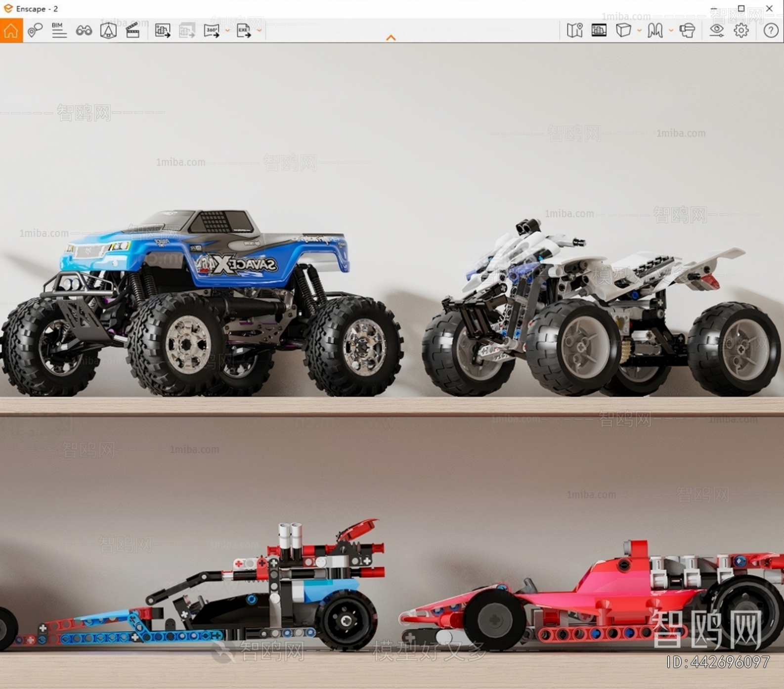The height and width of the screenshot is (689, 784).
Task: Export a 360° mono panorama
Action: (212, 31)
